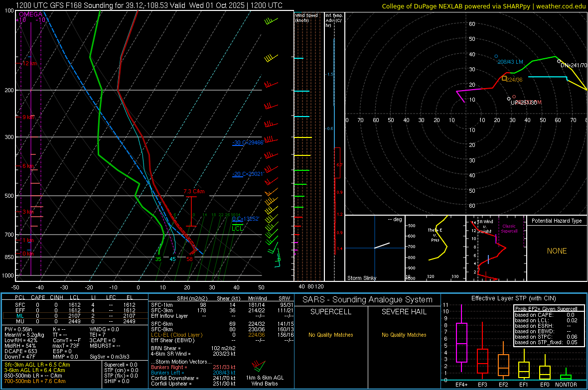
Task: Click the maxT = 73F value
Action: [x=66, y=346]
